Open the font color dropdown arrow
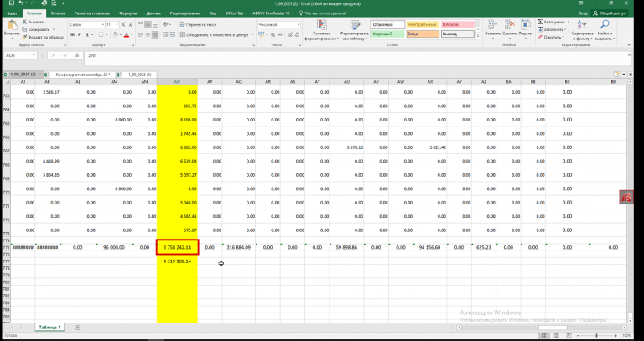This screenshot has height=341, width=644. pyautogui.click(x=132, y=35)
